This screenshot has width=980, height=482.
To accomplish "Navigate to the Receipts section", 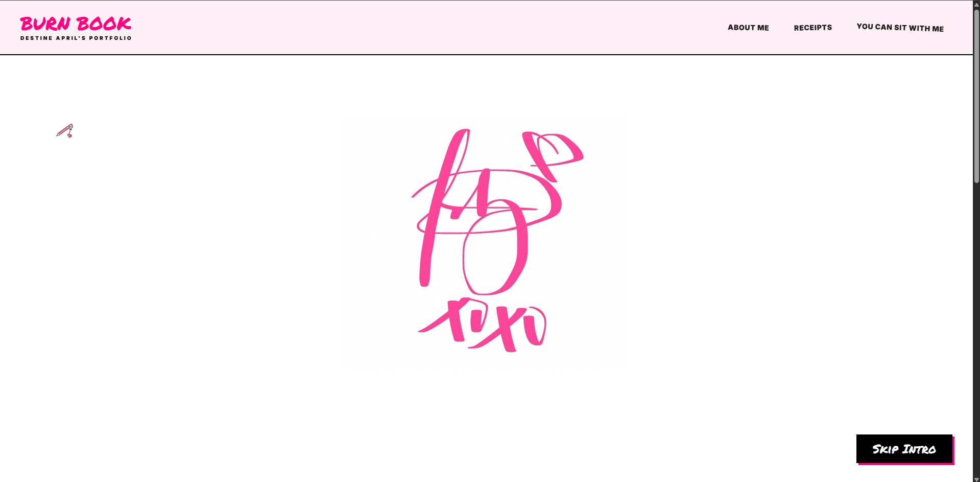I will [x=812, y=28].
